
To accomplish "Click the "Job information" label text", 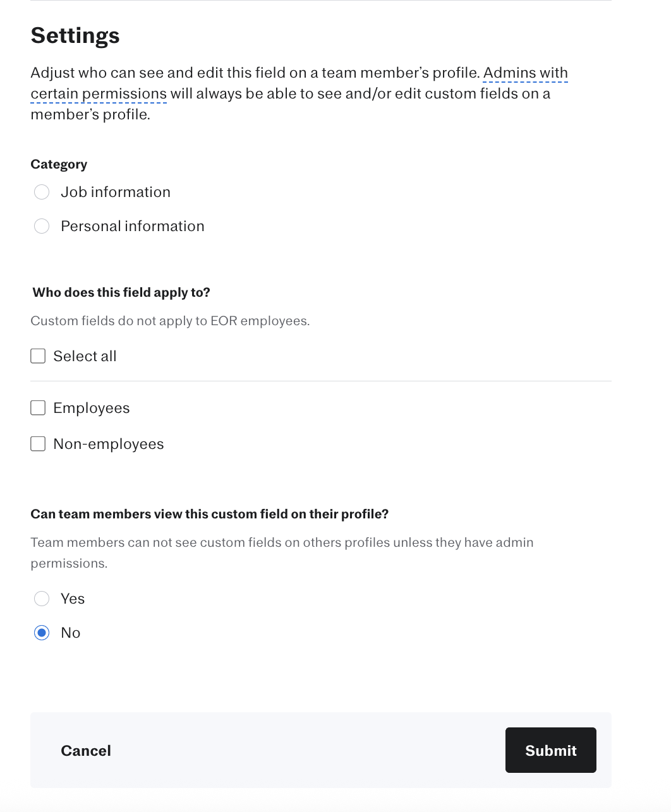I will [116, 192].
